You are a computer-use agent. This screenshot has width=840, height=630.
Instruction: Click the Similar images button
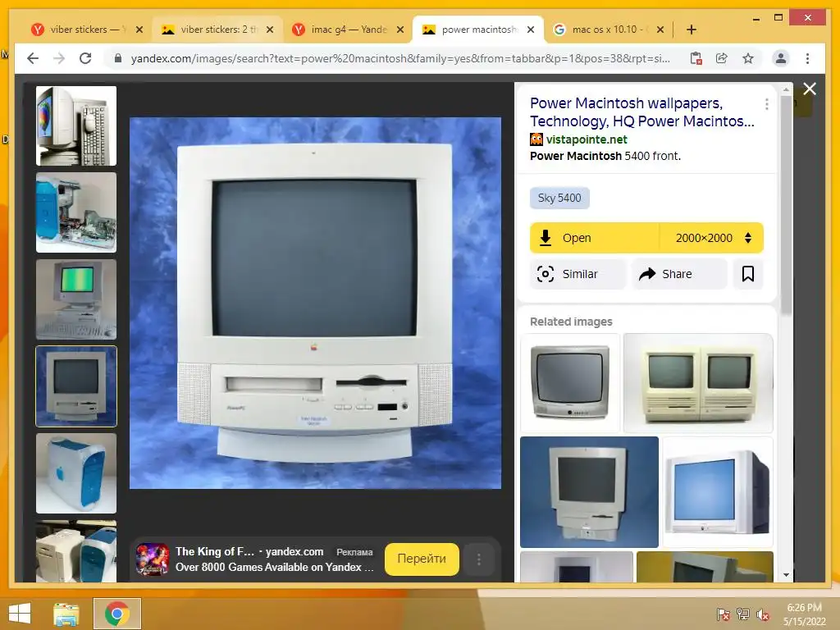point(577,274)
